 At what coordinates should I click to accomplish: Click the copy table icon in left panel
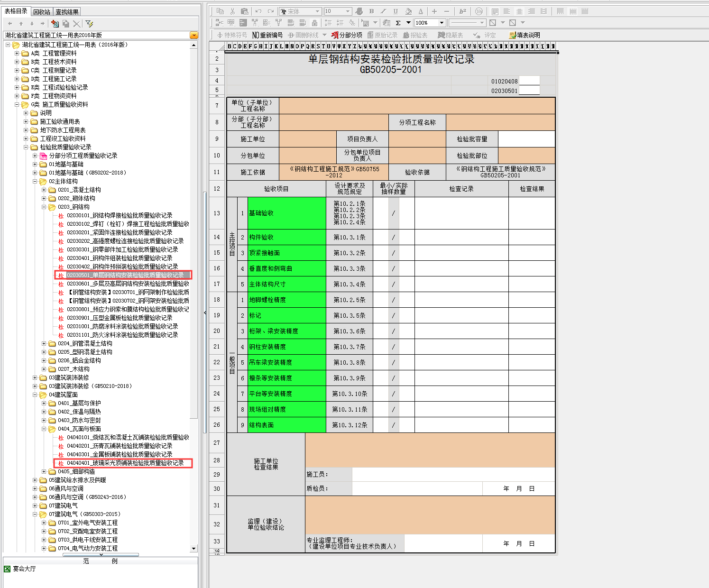(66, 23)
